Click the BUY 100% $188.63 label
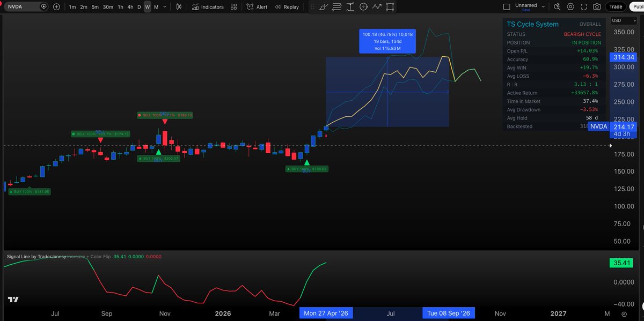The height and width of the screenshot is (321, 644). 306,168
